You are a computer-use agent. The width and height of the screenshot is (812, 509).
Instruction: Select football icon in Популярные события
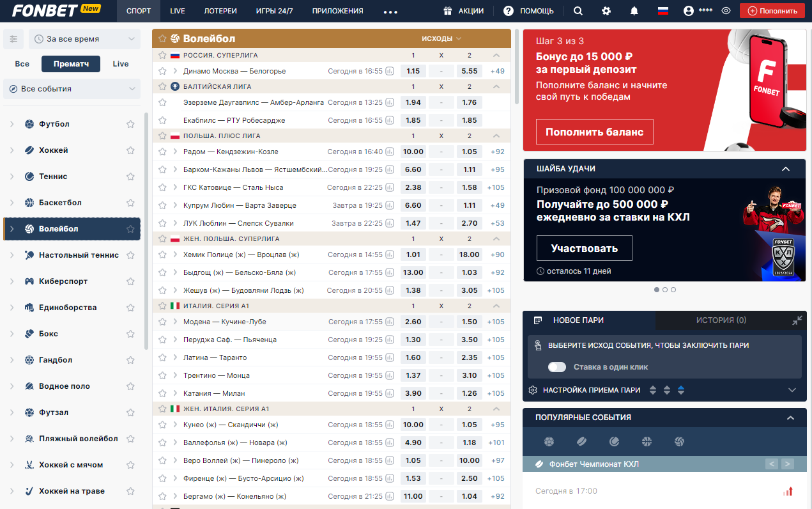[x=549, y=441]
